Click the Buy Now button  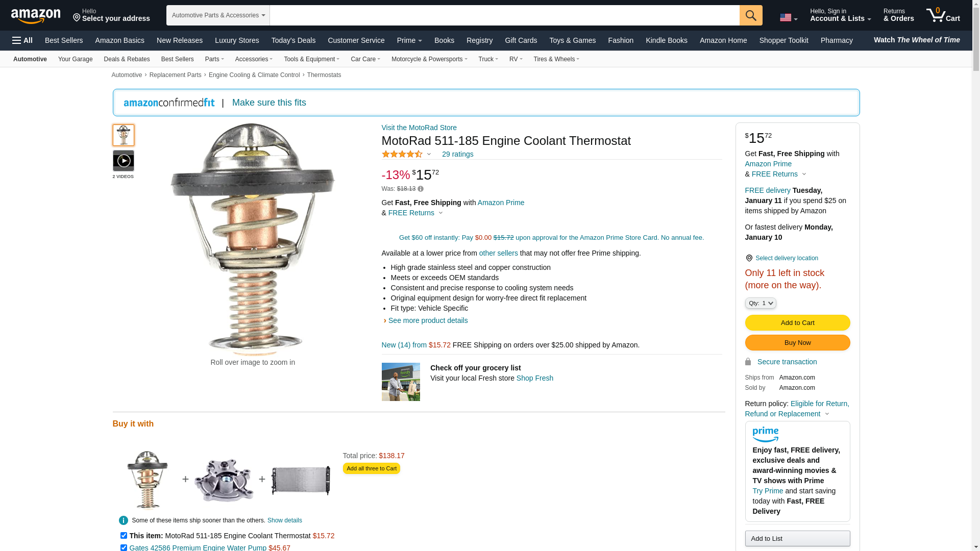click(x=797, y=342)
